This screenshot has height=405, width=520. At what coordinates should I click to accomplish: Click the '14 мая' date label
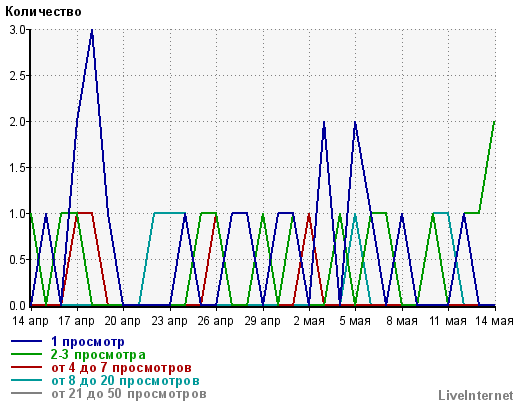(x=494, y=321)
